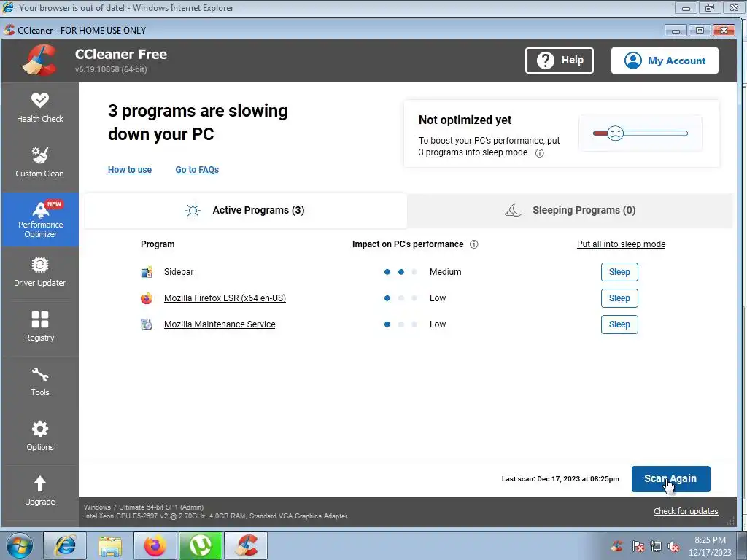This screenshot has width=747, height=560.
Task: Open Mozilla Firefox ESR (x64 en-US) link
Action: [x=225, y=298]
